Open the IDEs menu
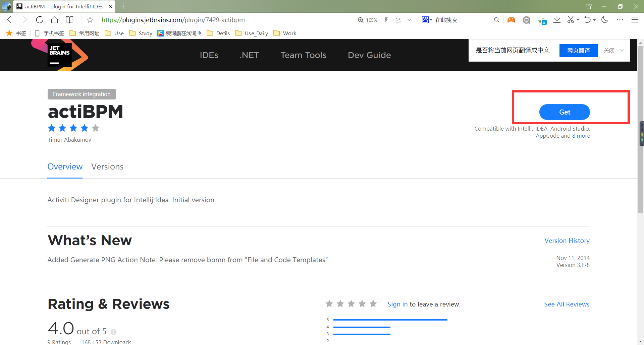The height and width of the screenshot is (345, 644). pos(209,55)
